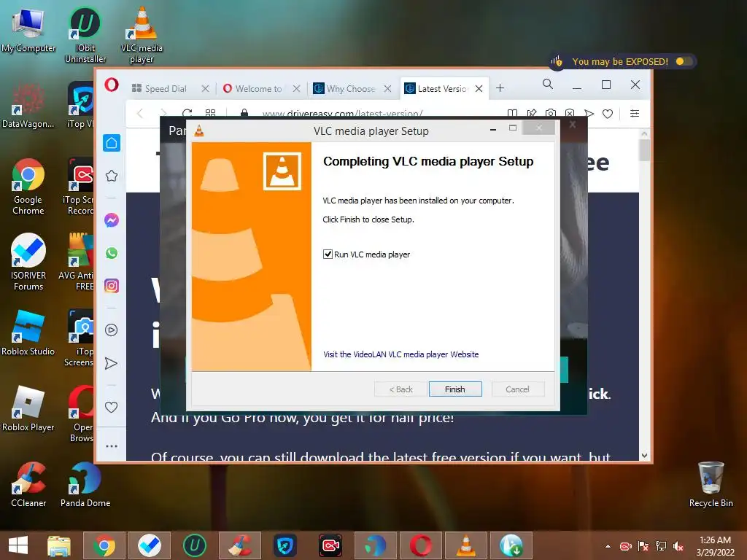Open My Computer desktop icon
The height and width of the screenshot is (560, 747).
28,29
